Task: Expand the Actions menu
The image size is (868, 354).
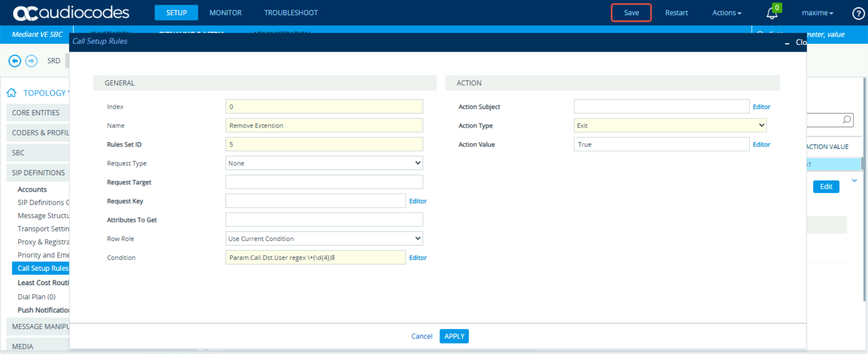Action: click(726, 13)
